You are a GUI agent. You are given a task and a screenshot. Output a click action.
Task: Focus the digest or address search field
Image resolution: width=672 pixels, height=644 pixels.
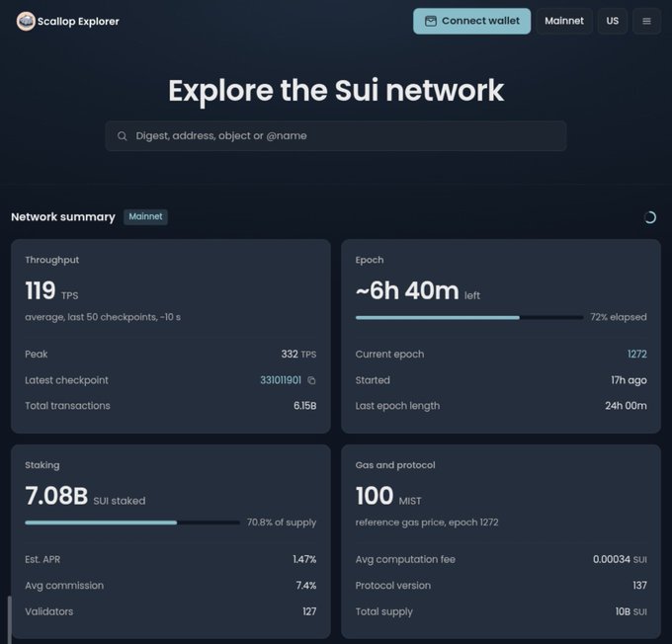pos(336,136)
